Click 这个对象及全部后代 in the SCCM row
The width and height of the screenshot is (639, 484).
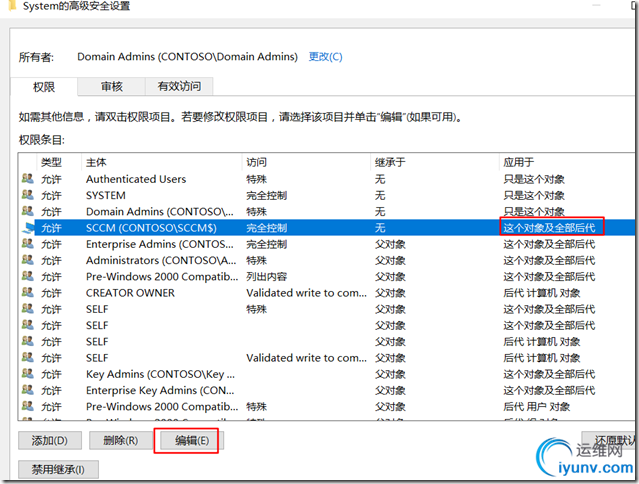(x=549, y=228)
